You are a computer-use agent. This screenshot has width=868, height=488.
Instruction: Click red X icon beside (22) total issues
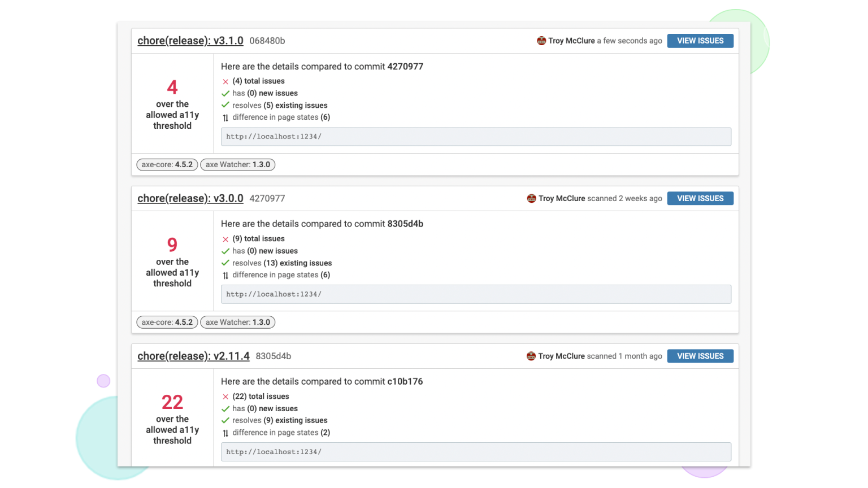225,396
